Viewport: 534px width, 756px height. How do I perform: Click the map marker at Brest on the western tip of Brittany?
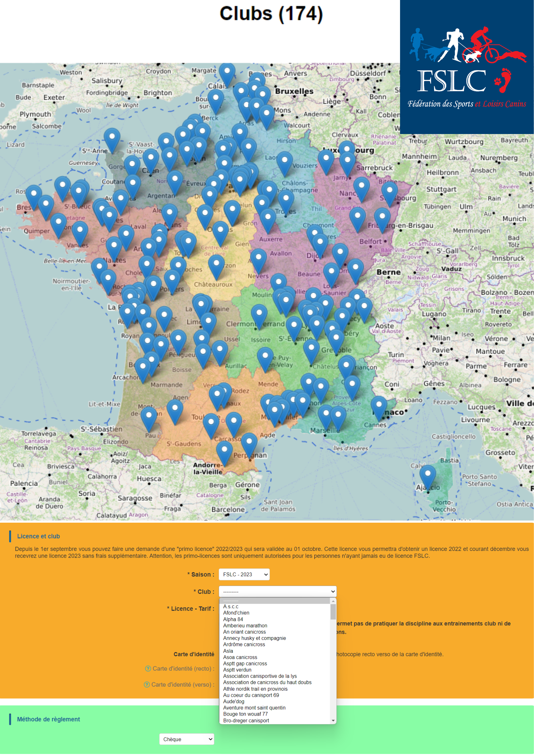(x=34, y=198)
